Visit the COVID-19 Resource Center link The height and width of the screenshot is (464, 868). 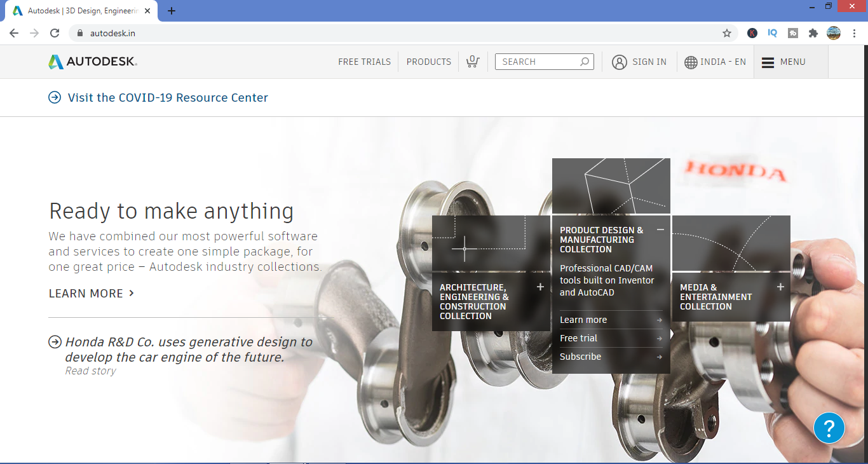coord(168,97)
